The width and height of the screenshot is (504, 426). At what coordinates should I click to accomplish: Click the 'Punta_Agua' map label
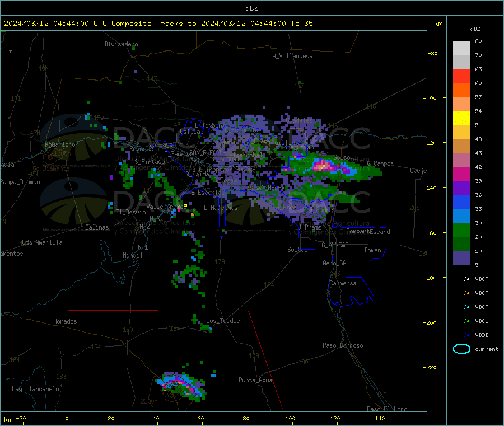pyautogui.click(x=255, y=380)
